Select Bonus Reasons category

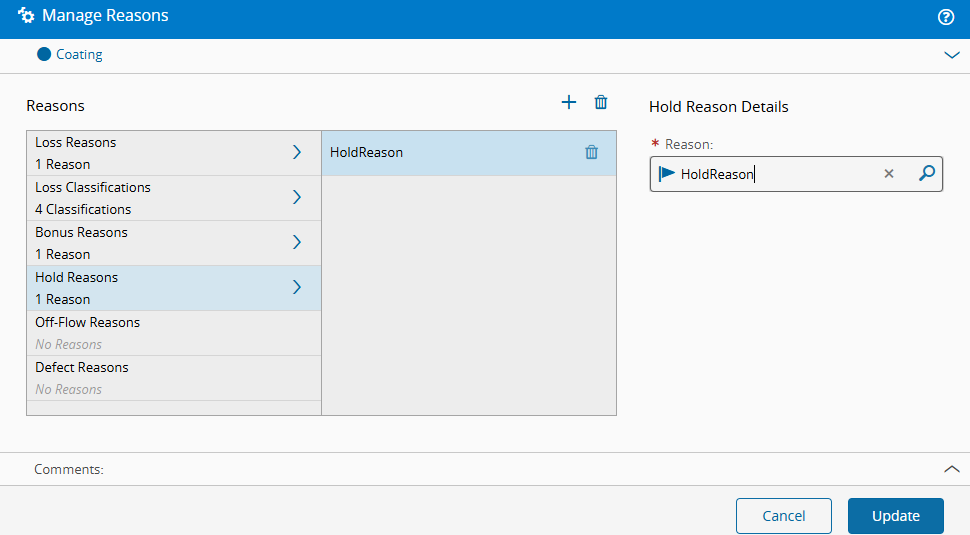[174, 244]
